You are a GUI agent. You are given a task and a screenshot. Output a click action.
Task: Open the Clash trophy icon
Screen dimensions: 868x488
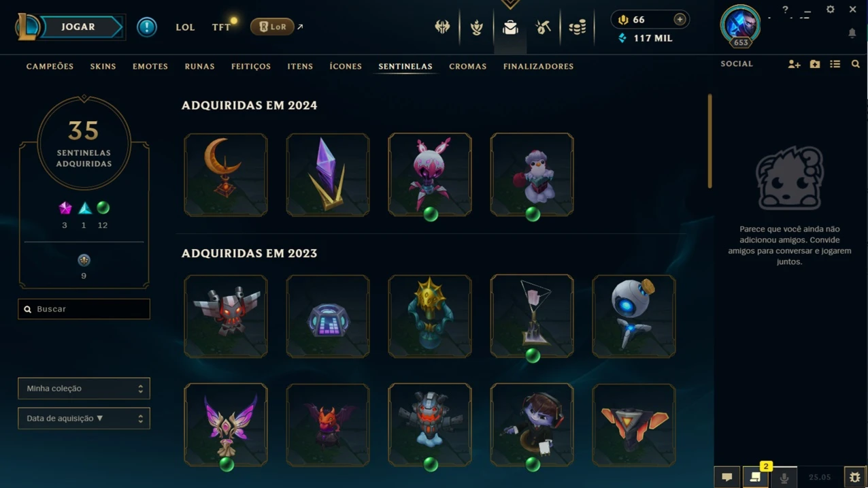tap(477, 27)
